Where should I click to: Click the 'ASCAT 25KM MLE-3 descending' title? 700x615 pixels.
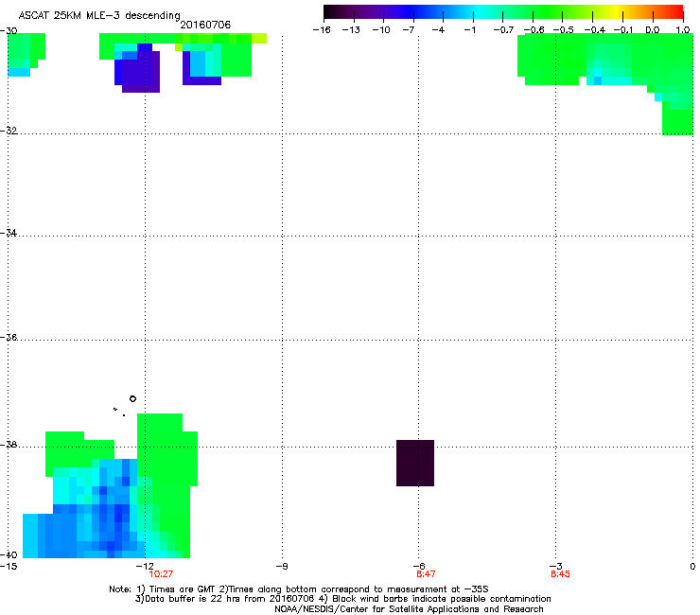pos(99,16)
